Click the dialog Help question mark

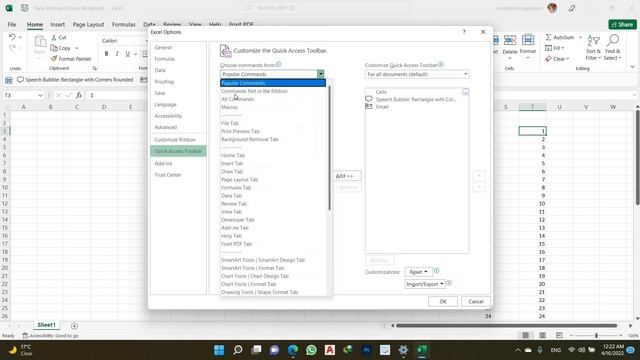[464, 32]
